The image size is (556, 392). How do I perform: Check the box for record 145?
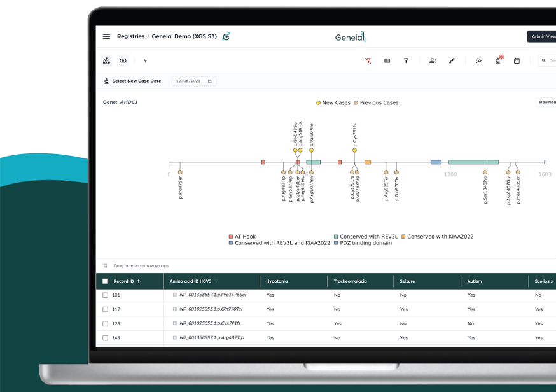105,338
